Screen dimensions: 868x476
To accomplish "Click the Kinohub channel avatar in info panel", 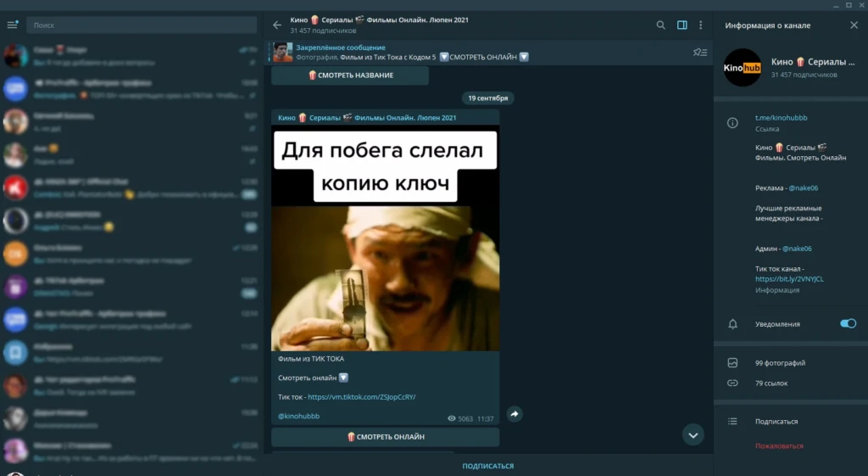I will 743,68.
